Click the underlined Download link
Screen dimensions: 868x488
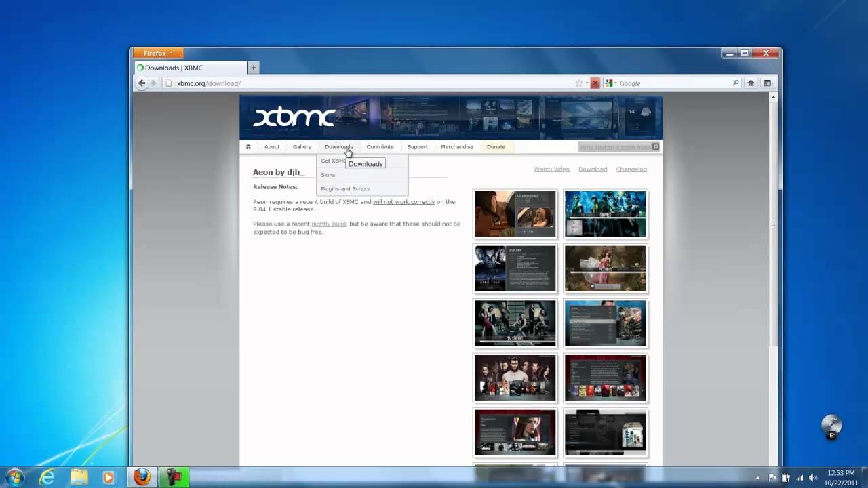coord(593,169)
